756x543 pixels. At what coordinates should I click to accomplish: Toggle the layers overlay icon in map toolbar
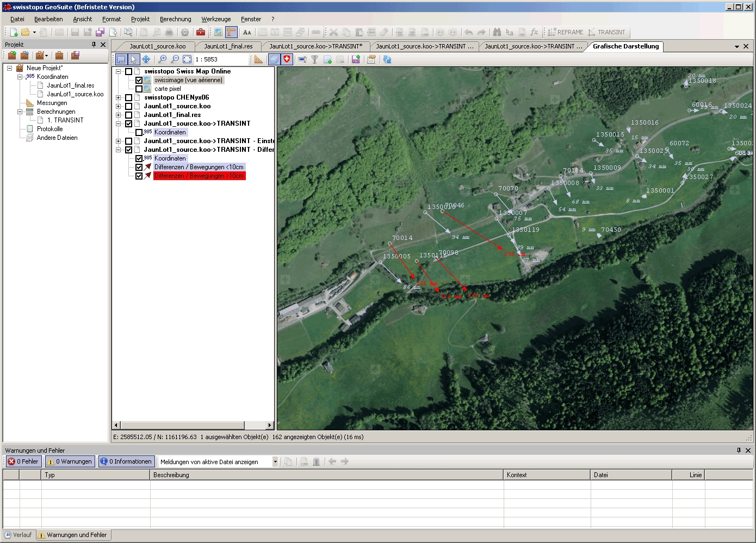[275, 59]
